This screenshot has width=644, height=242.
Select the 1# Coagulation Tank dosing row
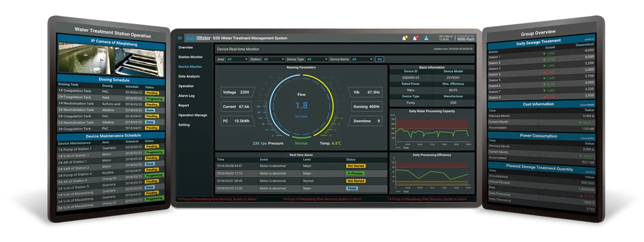point(111,92)
